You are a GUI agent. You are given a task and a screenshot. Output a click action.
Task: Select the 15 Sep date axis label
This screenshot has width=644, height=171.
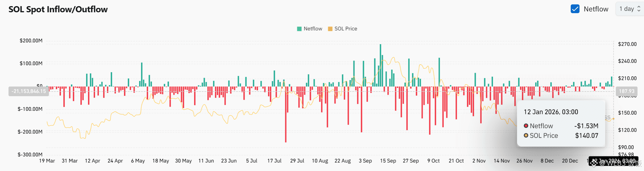388,161
